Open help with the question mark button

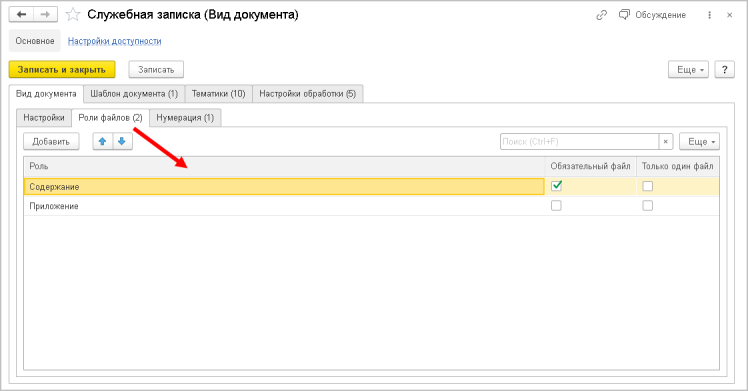click(x=725, y=70)
